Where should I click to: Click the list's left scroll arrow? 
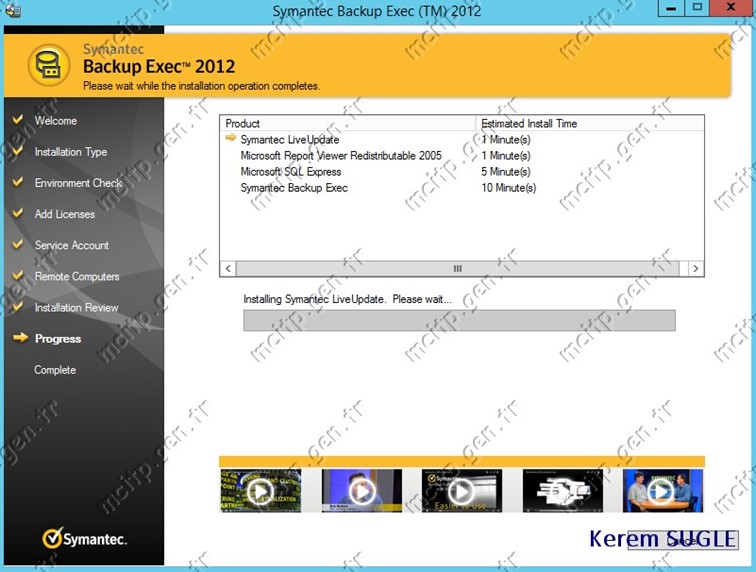click(x=228, y=269)
